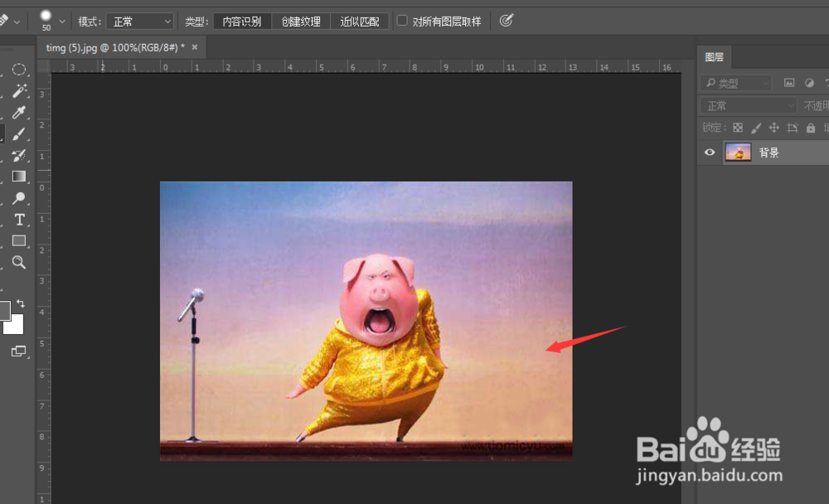Choose the 内容识别 type option
829x504 pixels.
click(242, 22)
